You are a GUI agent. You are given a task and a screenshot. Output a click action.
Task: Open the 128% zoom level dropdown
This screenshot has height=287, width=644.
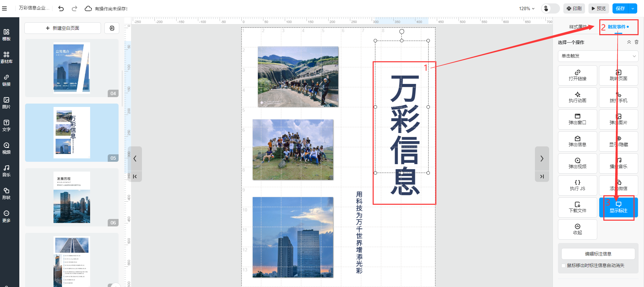coord(526,8)
